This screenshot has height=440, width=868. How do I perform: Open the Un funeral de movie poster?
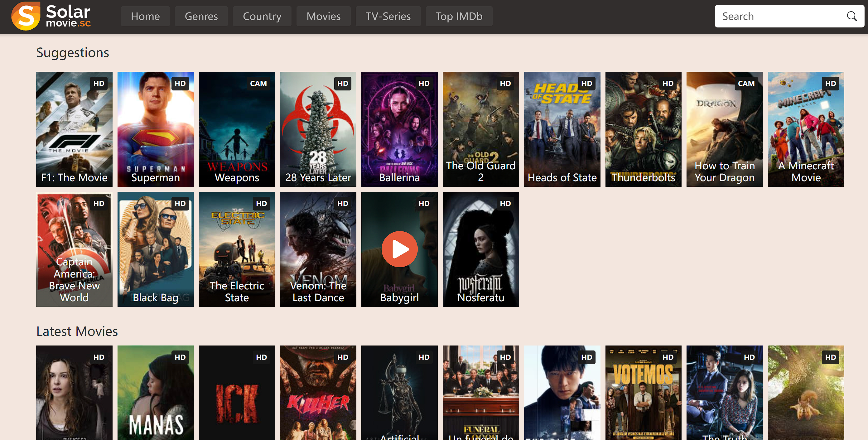481,393
